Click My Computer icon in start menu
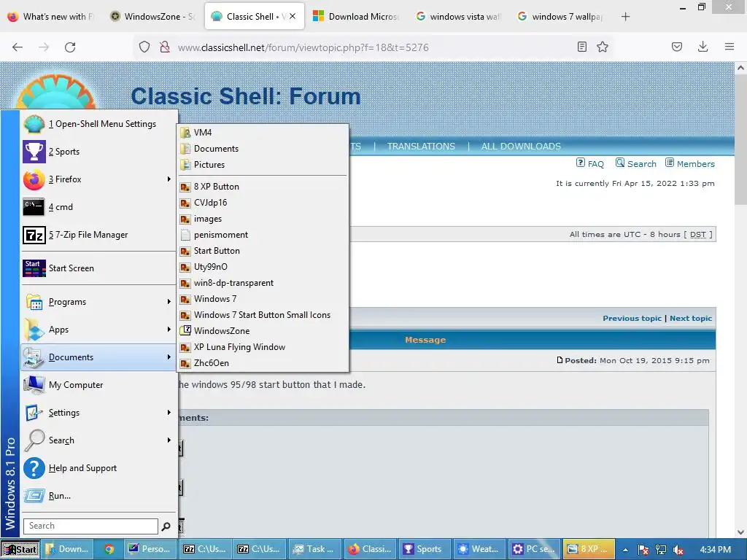This screenshot has width=747, height=560. tap(34, 385)
